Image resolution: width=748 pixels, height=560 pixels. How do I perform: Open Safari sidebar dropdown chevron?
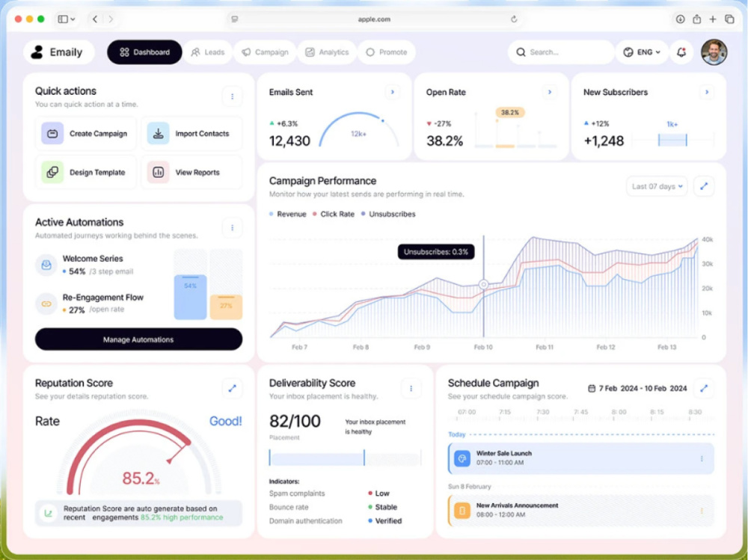tap(73, 19)
